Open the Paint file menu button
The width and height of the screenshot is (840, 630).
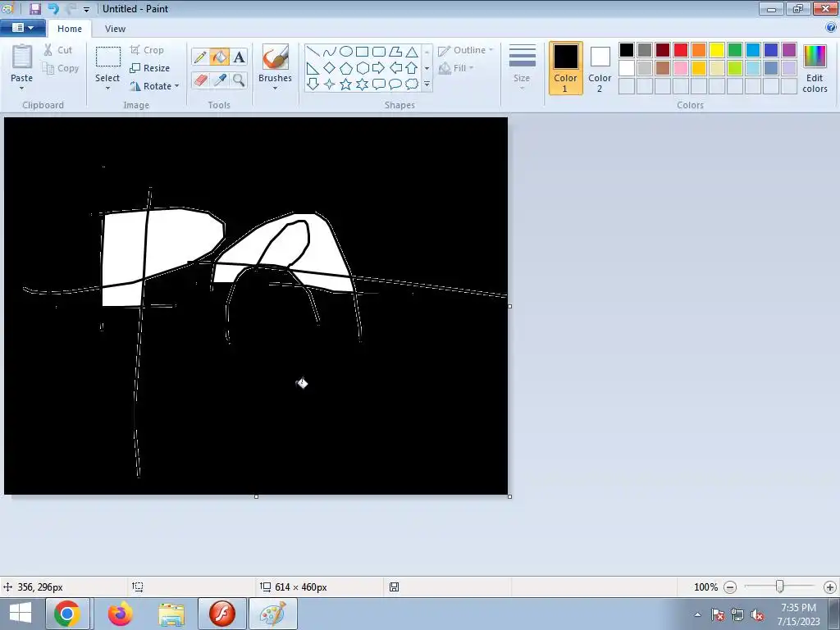click(x=22, y=28)
